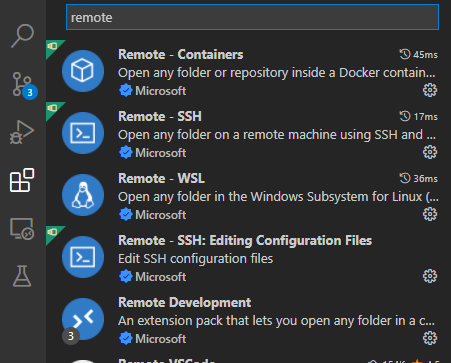Image resolution: width=451 pixels, height=363 pixels.
Task: Click the Remote - Containers cube icon
Action: [83, 71]
